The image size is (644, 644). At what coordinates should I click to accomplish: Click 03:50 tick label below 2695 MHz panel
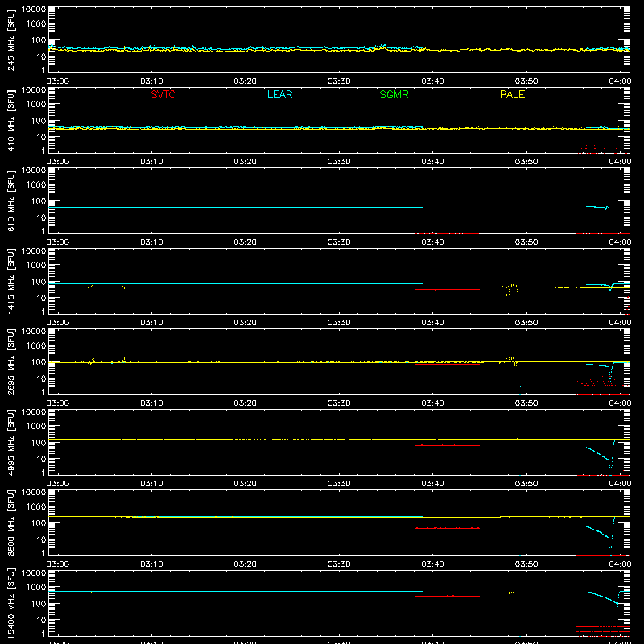point(526,403)
